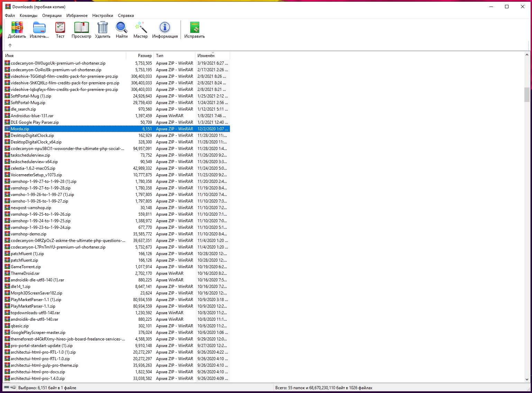Select patchfluent (1).zip
This screenshot has height=393, width=532.
click(x=117, y=254)
